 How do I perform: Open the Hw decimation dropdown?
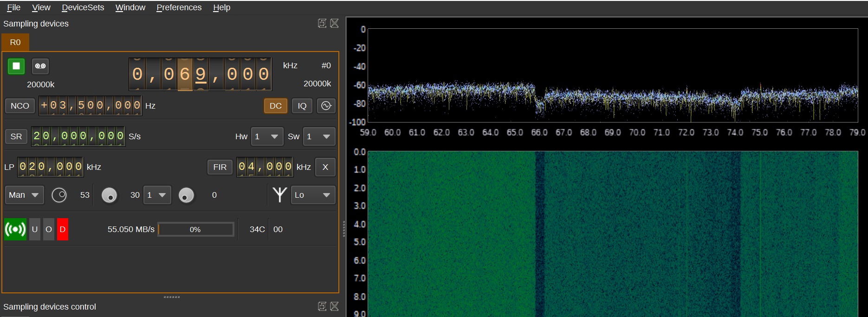click(267, 136)
